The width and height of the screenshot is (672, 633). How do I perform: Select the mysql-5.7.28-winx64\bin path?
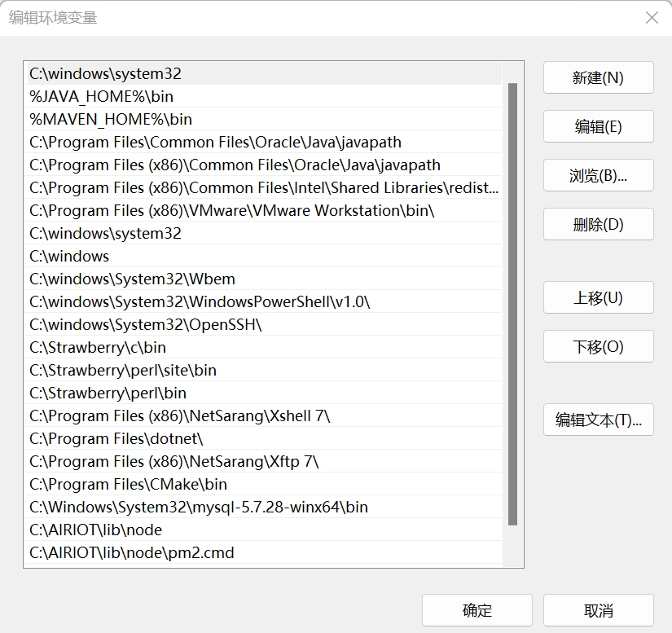199,507
